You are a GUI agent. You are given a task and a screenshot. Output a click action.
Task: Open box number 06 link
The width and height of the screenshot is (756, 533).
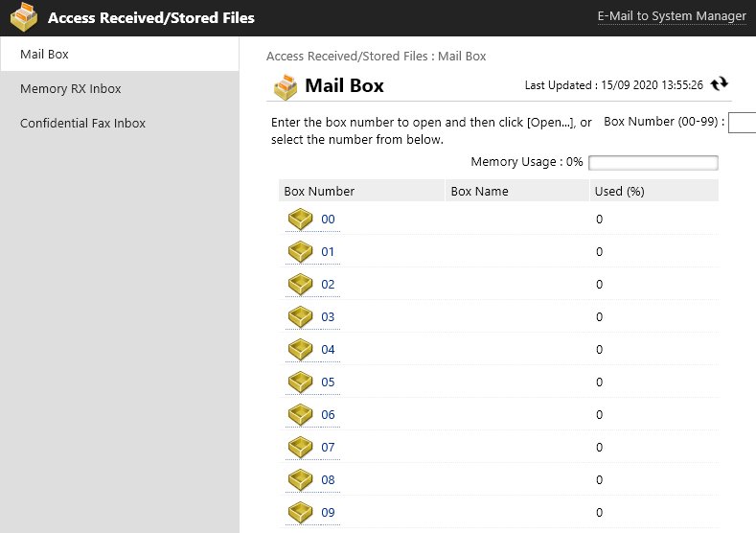click(x=328, y=415)
